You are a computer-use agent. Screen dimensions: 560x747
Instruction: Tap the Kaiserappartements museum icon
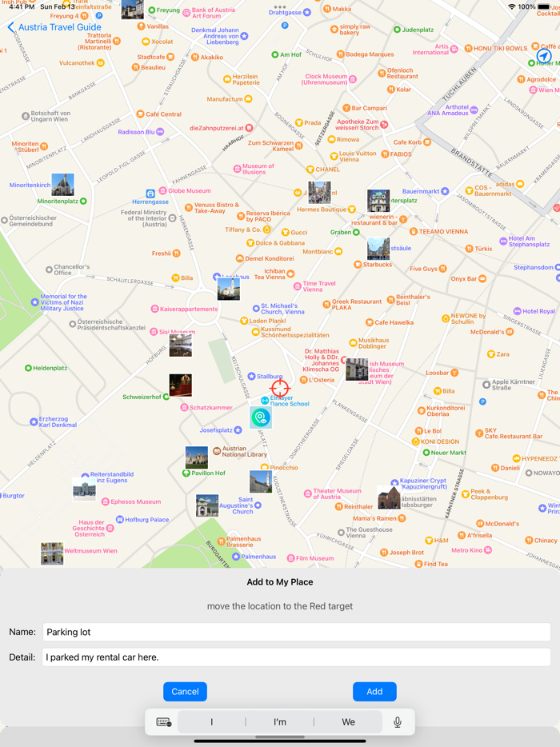154,309
